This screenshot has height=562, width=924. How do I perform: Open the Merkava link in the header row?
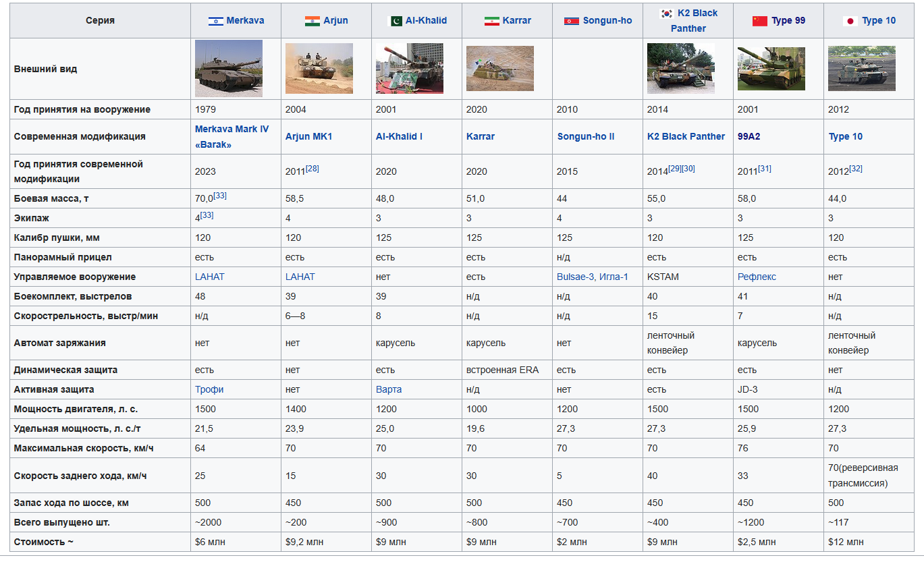245,20
